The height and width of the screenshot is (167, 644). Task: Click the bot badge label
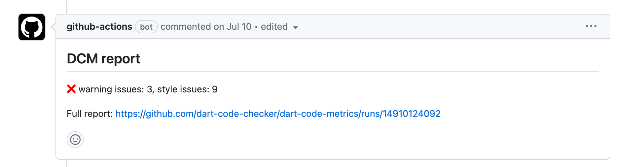click(146, 27)
